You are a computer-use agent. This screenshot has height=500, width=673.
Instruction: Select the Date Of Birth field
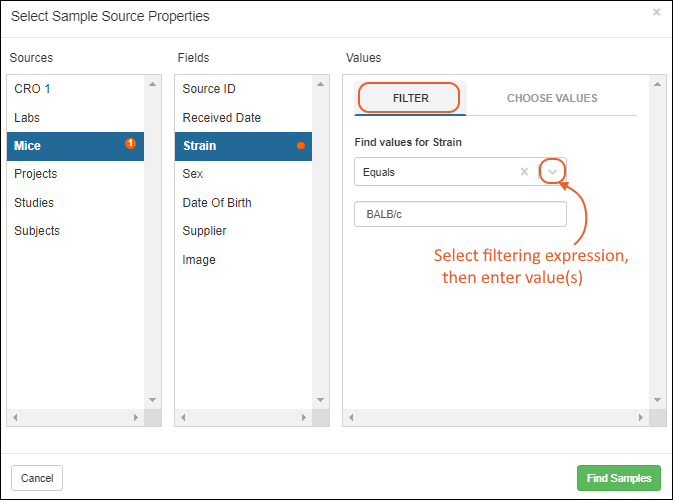click(243, 203)
